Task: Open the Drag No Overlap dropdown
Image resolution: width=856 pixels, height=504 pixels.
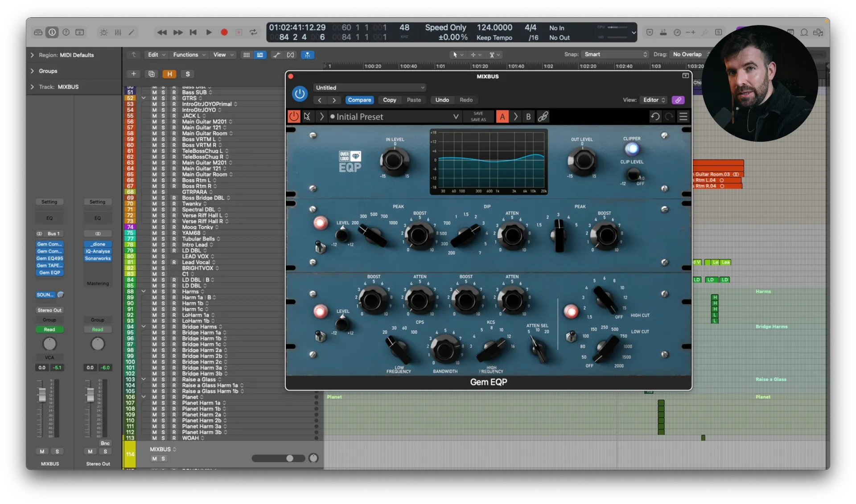Action: [x=691, y=54]
